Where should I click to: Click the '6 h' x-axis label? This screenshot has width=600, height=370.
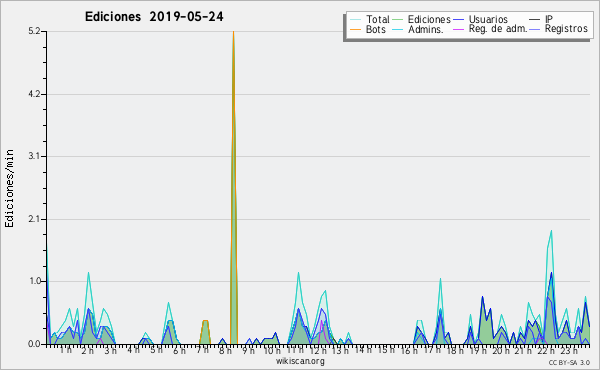coord(179,351)
